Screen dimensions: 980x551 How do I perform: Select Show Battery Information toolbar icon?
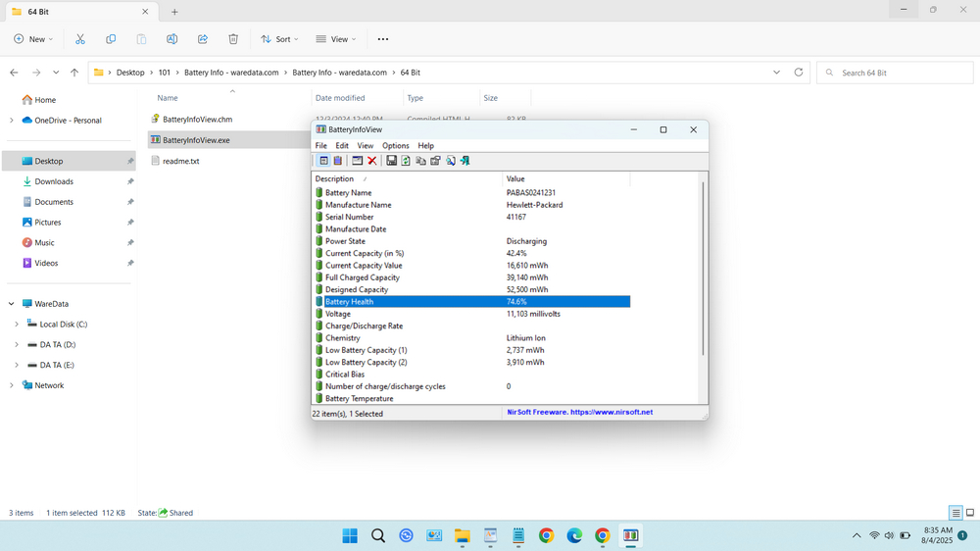coord(323,161)
